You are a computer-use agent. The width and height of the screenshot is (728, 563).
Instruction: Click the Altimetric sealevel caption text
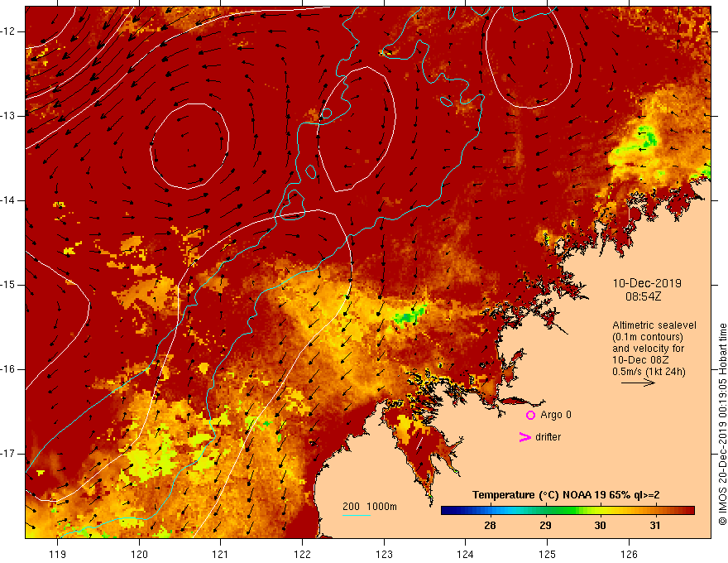pos(654,325)
